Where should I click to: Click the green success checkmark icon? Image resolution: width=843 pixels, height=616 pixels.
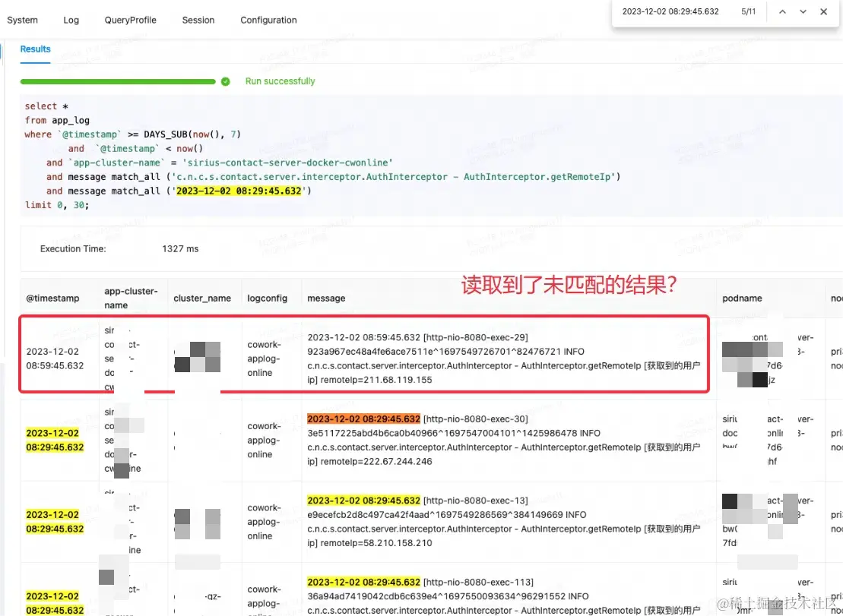[225, 81]
